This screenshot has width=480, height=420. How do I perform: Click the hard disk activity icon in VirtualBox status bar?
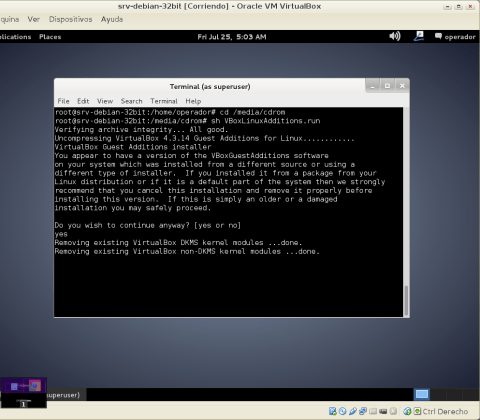(332, 411)
